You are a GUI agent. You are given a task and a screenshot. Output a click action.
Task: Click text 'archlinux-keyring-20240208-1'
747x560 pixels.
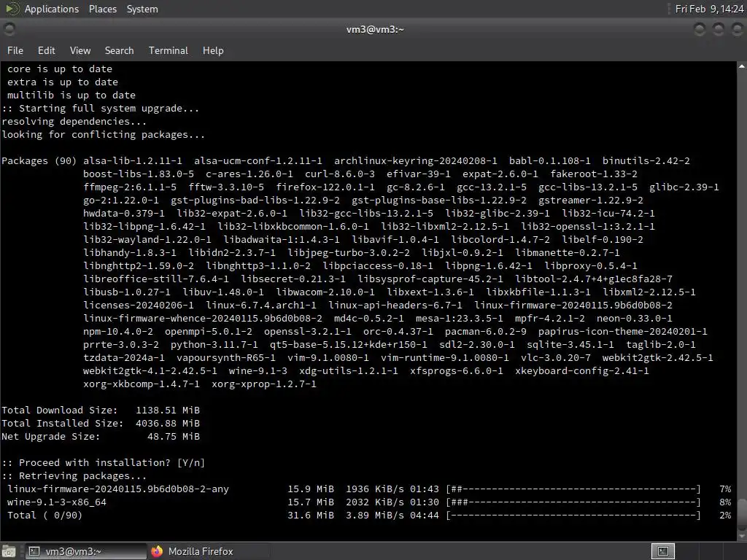click(415, 161)
